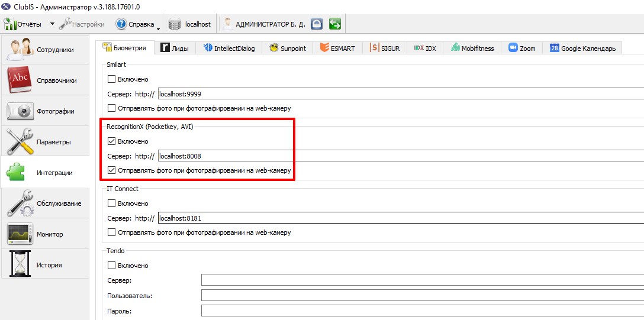This screenshot has height=320, width=644.
Task: Toggle IT Connect send photo from web-camera checkbox
Action: 111,232
